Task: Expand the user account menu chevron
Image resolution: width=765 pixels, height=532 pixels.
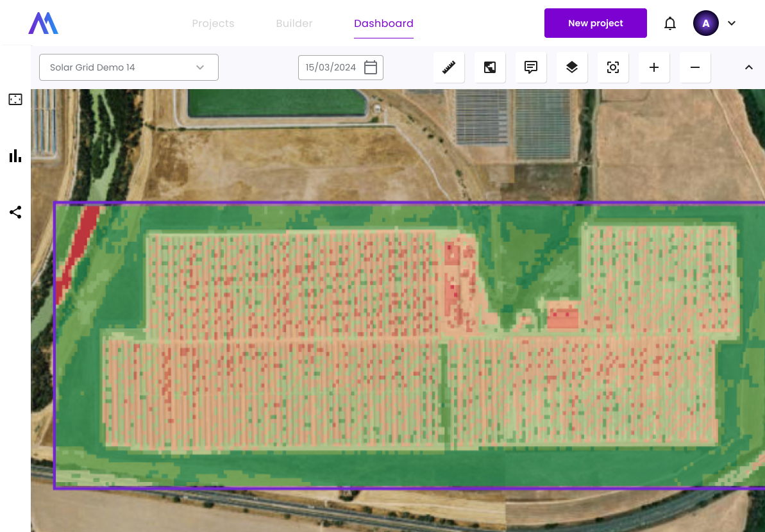Action: click(x=732, y=24)
